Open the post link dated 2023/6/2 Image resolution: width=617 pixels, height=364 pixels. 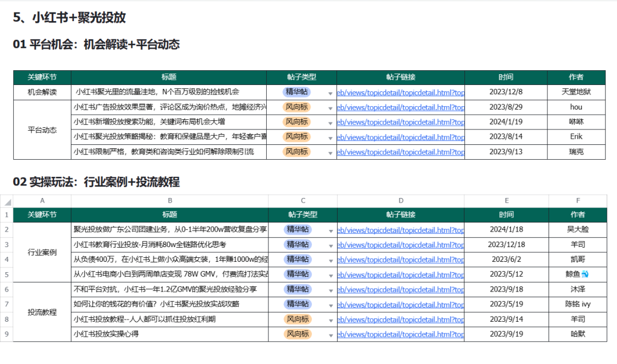[x=400, y=260]
